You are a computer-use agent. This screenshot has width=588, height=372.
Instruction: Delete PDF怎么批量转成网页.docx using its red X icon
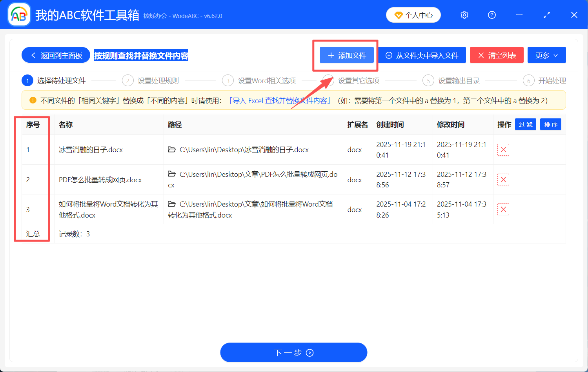[503, 179]
